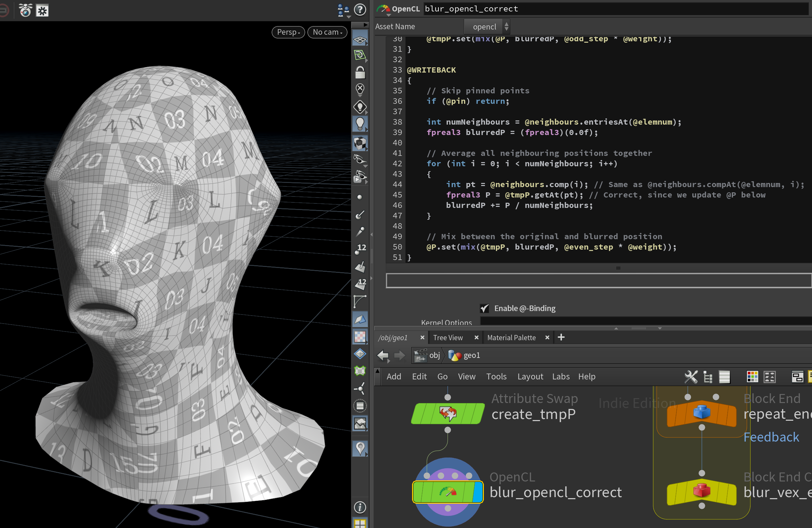This screenshot has height=528, width=812.
Task: Toggle display flag on blur_opencl_correct node
Action: tap(478, 492)
